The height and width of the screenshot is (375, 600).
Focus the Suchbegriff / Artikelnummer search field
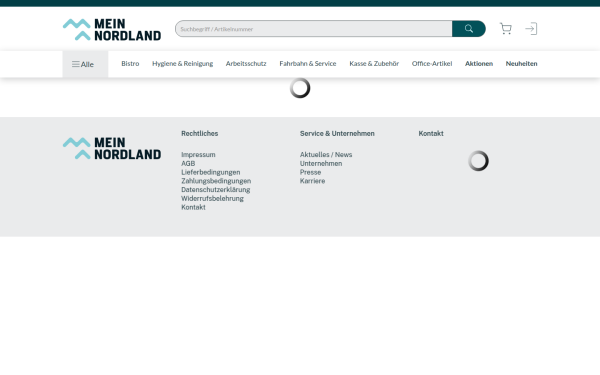[x=314, y=29]
